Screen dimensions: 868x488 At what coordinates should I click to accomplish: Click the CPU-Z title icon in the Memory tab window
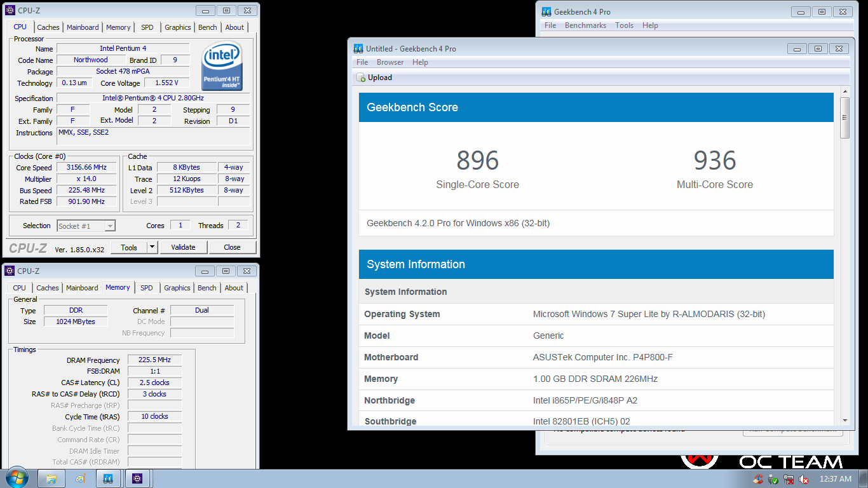10,271
